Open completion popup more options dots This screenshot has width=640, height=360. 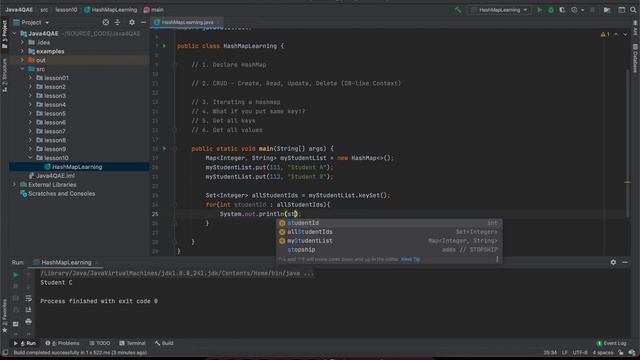pos(497,259)
